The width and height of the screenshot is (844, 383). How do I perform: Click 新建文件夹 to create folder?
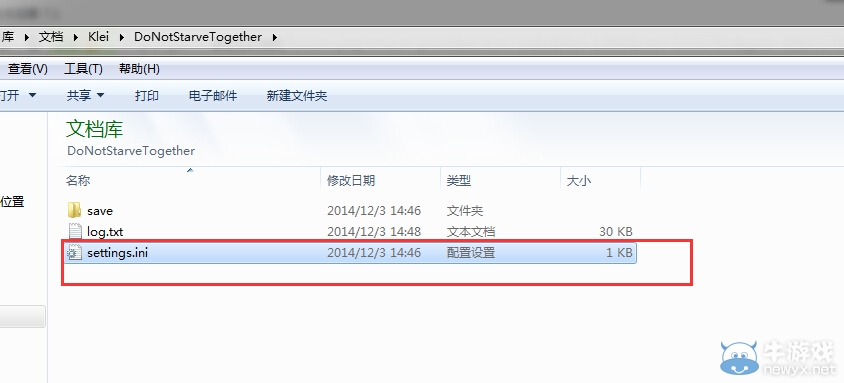[297, 96]
